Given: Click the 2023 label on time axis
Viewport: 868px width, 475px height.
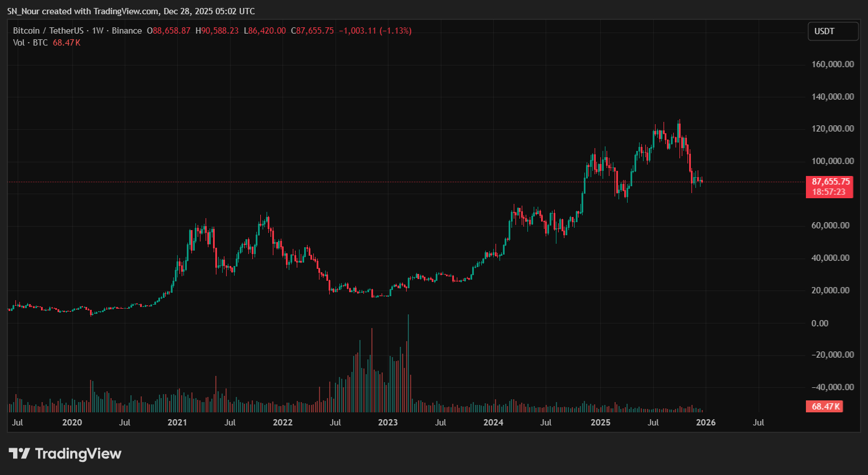Looking at the screenshot, I should pos(388,423).
